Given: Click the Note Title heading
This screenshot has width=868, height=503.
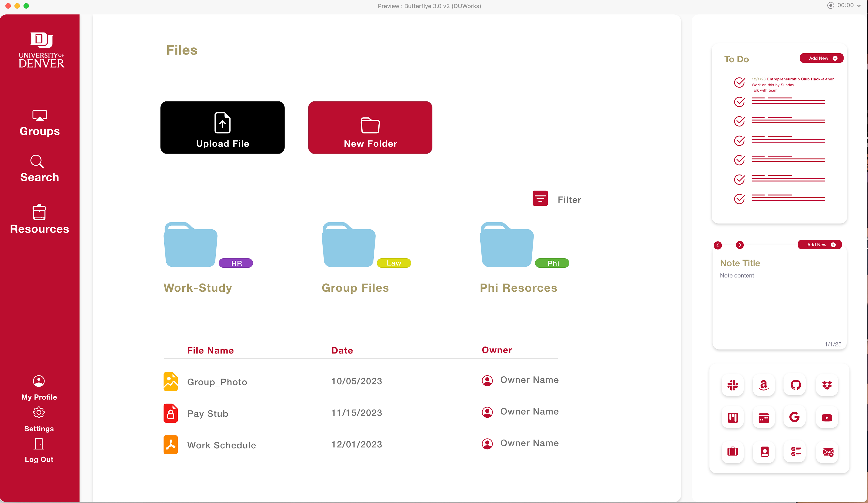Looking at the screenshot, I should click(740, 263).
